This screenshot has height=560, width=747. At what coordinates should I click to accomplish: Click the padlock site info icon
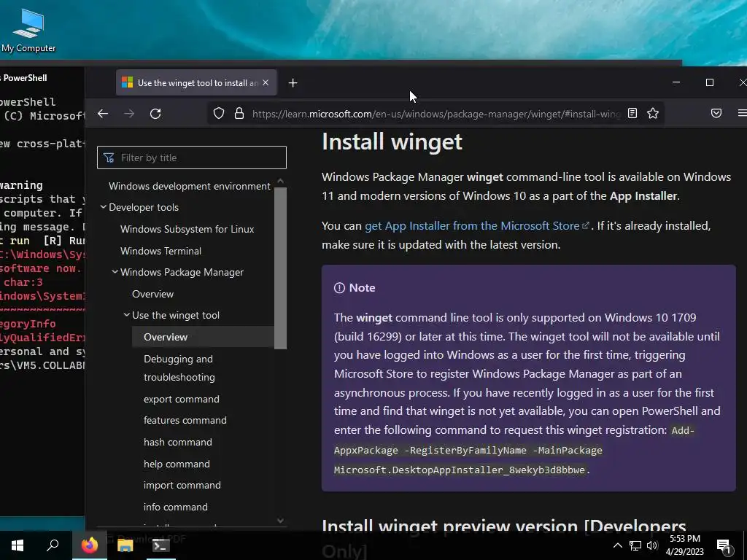pos(239,113)
